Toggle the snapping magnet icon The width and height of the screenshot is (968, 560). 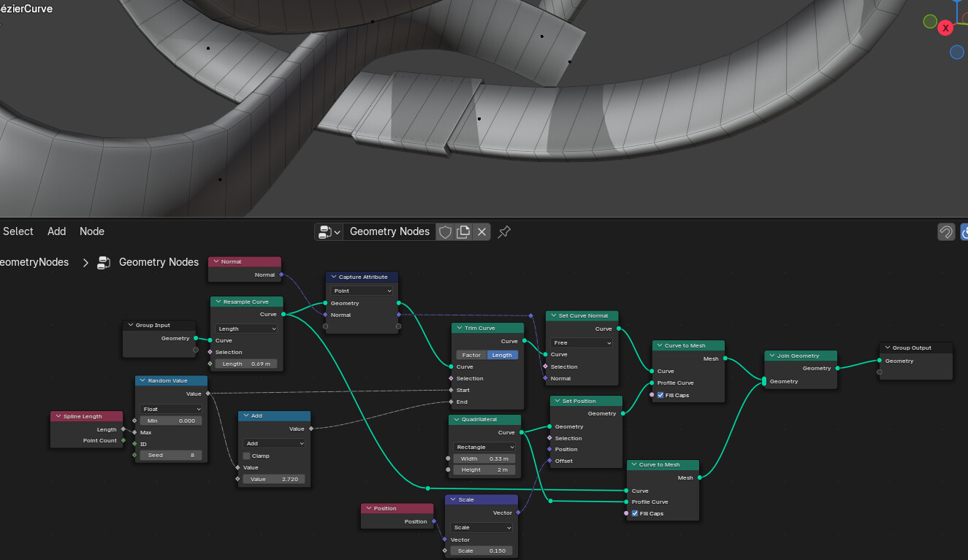tap(946, 231)
